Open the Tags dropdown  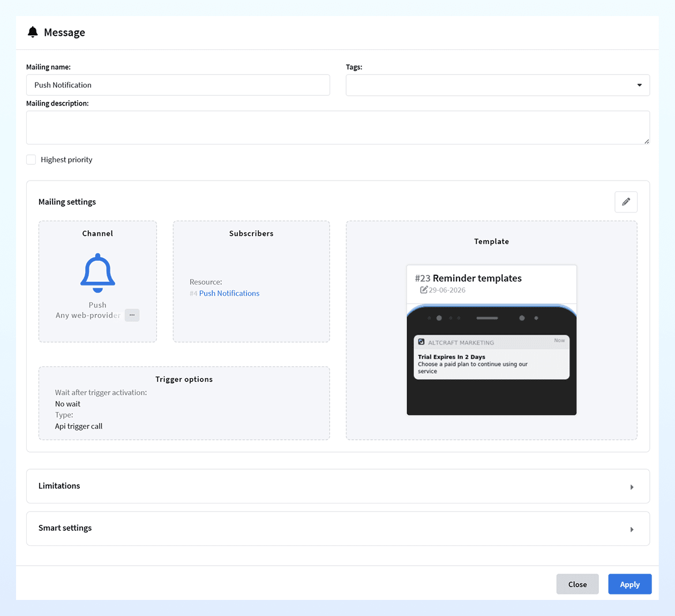tap(498, 85)
